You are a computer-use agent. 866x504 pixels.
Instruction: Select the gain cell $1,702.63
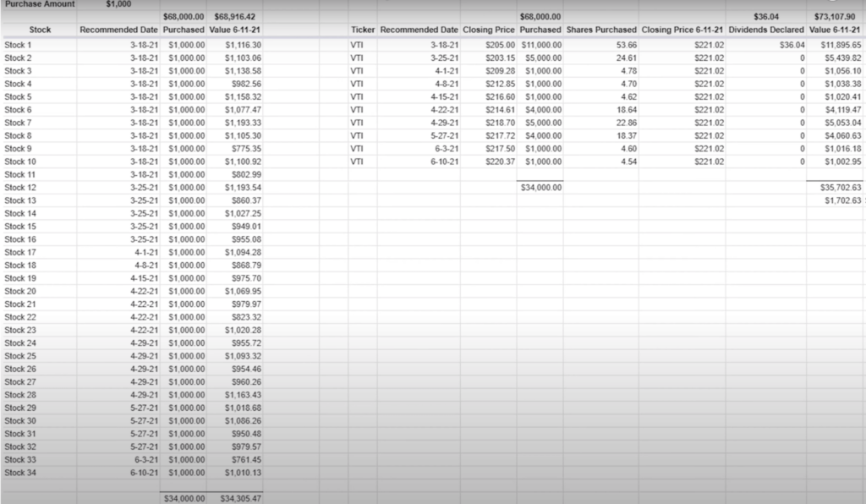coord(842,200)
